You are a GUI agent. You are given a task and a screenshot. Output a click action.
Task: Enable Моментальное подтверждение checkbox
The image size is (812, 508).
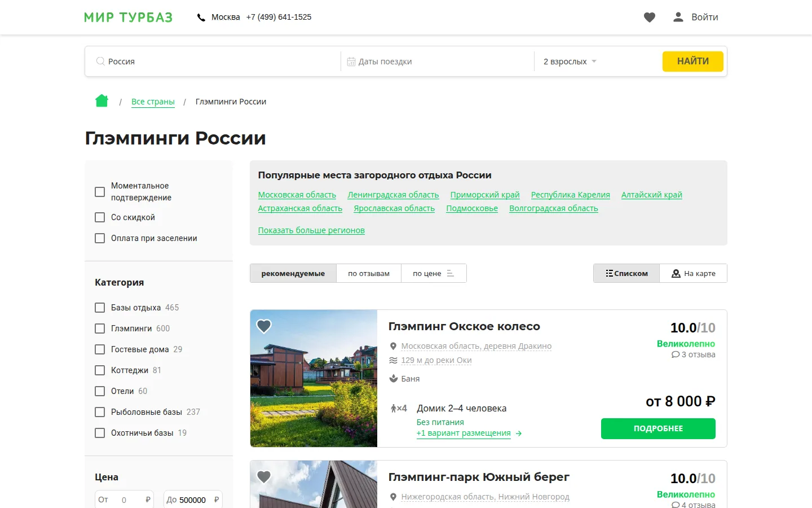[x=100, y=192]
